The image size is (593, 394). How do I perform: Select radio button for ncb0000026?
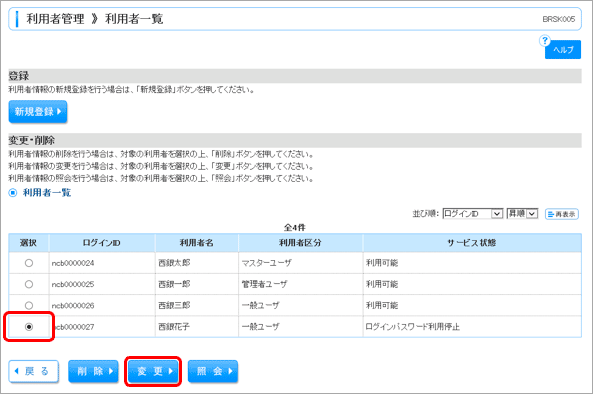pyautogui.click(x=29, y=305)
